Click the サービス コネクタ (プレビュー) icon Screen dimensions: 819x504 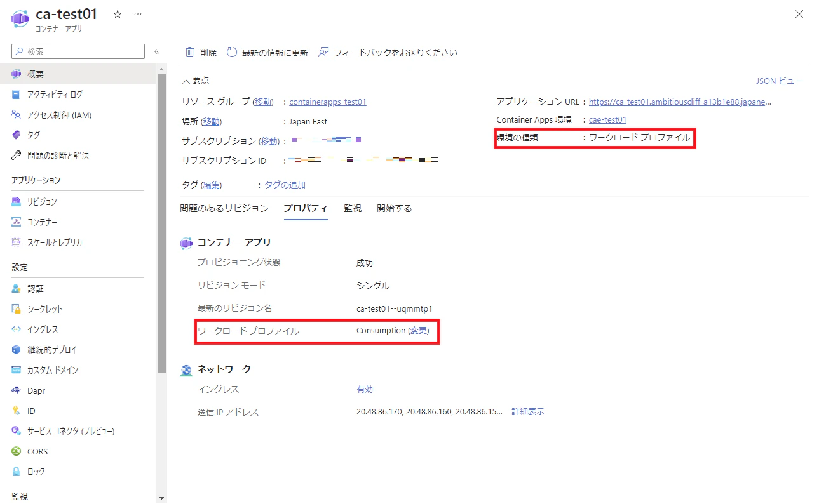17,431
